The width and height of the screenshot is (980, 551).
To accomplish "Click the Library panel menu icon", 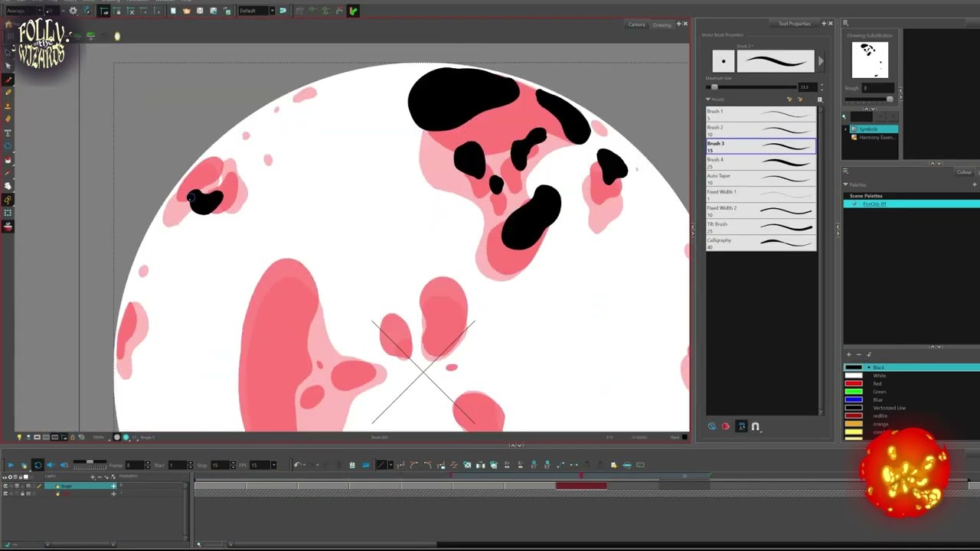I will click(x=846, y=23).
